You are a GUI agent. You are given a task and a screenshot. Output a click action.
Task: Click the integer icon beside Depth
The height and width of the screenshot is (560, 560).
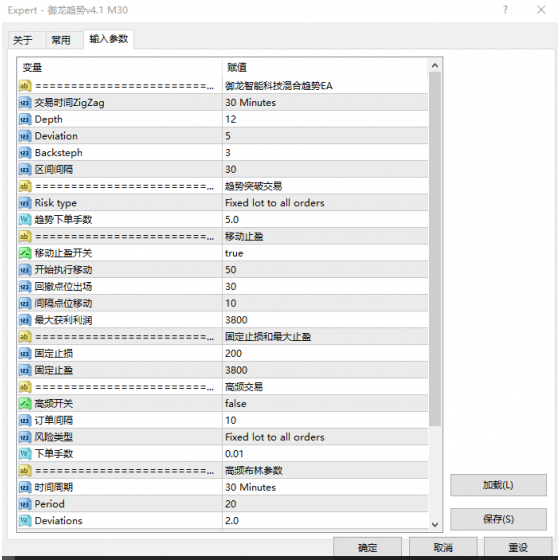click(x=25, y=119)
